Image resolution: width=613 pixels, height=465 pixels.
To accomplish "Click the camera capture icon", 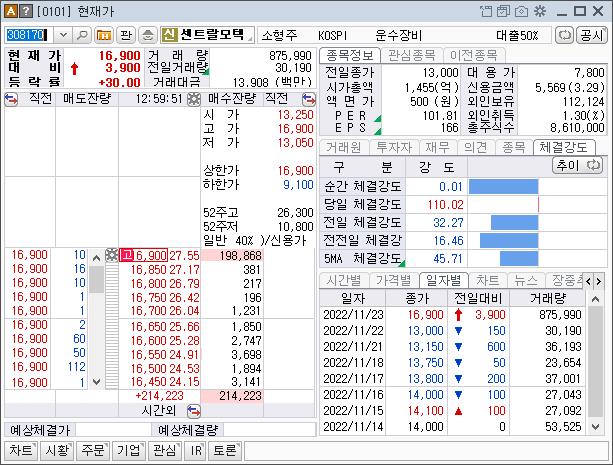I will [x=521, y=11].
